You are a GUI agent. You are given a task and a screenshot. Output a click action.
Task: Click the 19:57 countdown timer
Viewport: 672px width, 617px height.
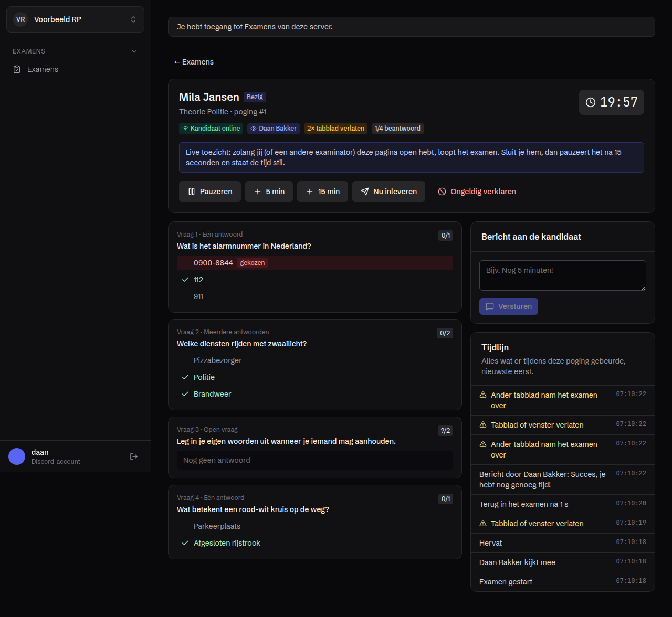point(612,102)
